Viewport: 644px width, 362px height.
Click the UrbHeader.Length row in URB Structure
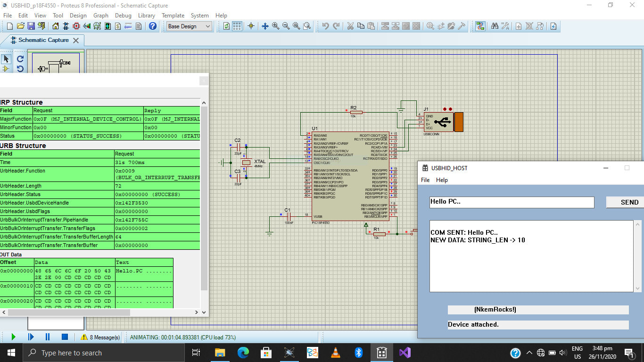(100, 186)
